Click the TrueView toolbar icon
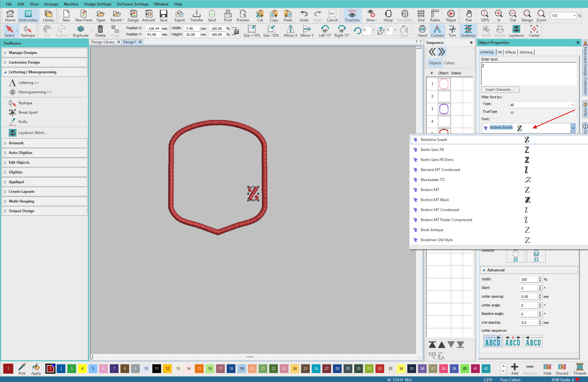 pos(352,16)
